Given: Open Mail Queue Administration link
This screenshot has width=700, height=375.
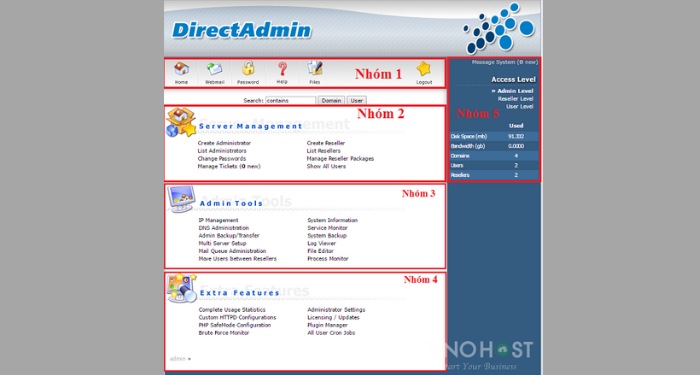Looking at the screenshot, I should 232,251.
